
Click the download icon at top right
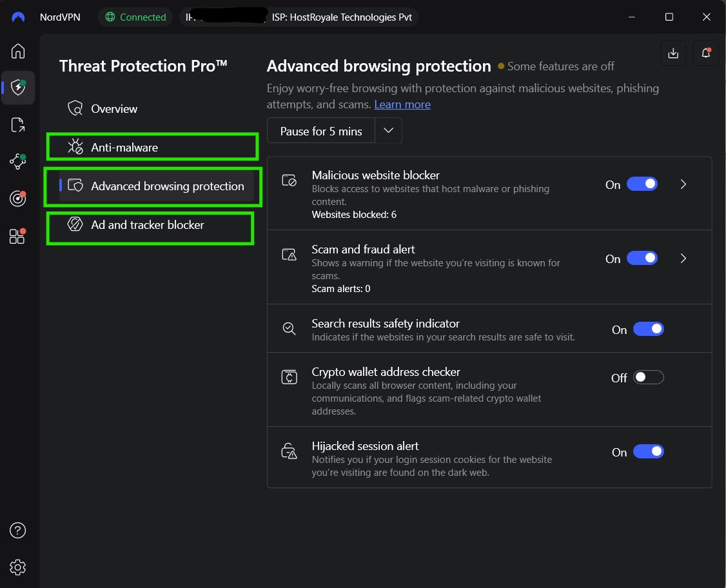pos(673,53)
